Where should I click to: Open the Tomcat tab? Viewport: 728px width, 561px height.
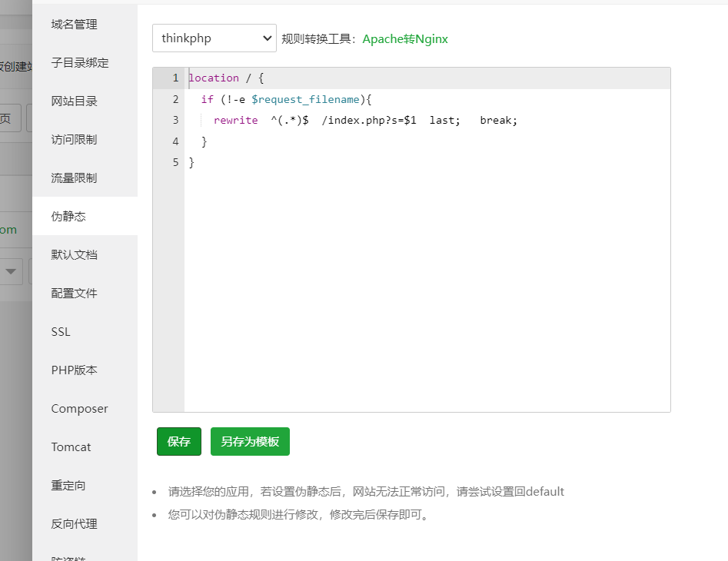tap(71, 447)
